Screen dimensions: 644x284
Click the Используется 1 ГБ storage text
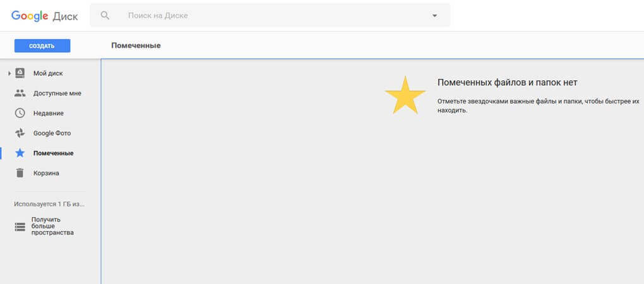(x=49, y=204)
